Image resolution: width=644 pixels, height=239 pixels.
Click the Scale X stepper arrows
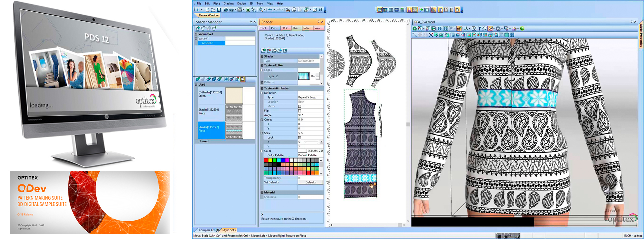[321, 142]
